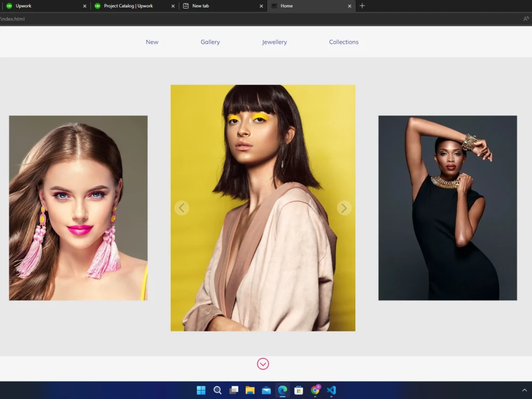Open Windows taskbar search
Screen dimensions: 532x399
click(218, 390)
